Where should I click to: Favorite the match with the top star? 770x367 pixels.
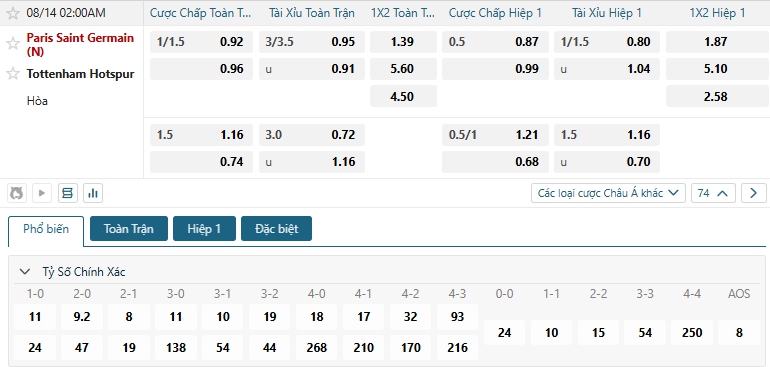(13, 13)
